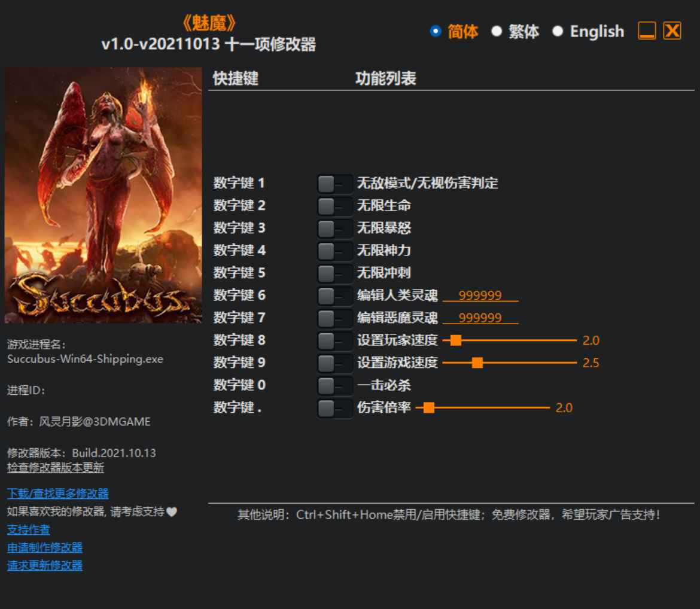
Task: Click the 下载/查找更多修改器 link
Action: [x=57, y=494]
